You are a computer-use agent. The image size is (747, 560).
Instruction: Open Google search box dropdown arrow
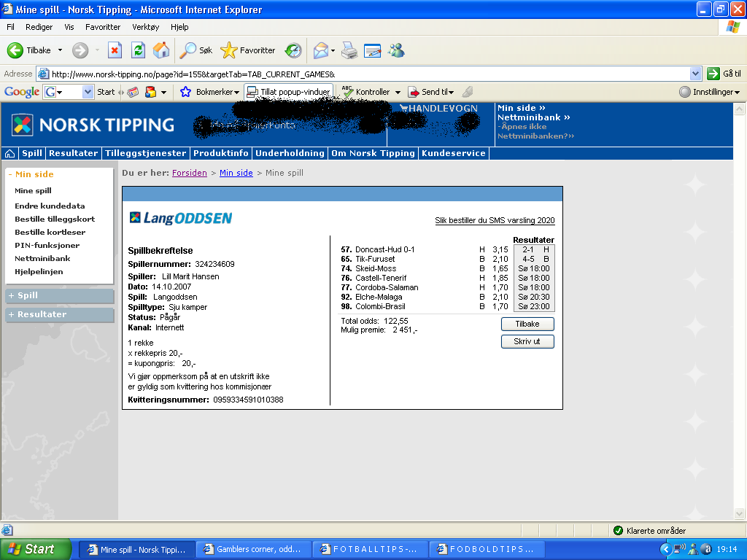(x=88, y=92)
